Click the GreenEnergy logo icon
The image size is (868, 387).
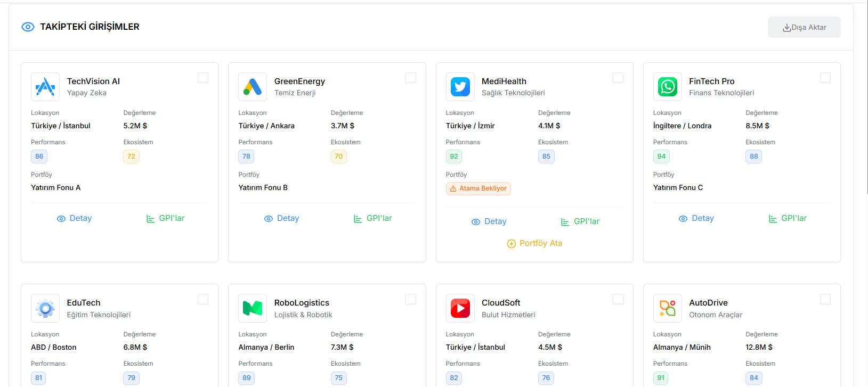coord(253,87)
